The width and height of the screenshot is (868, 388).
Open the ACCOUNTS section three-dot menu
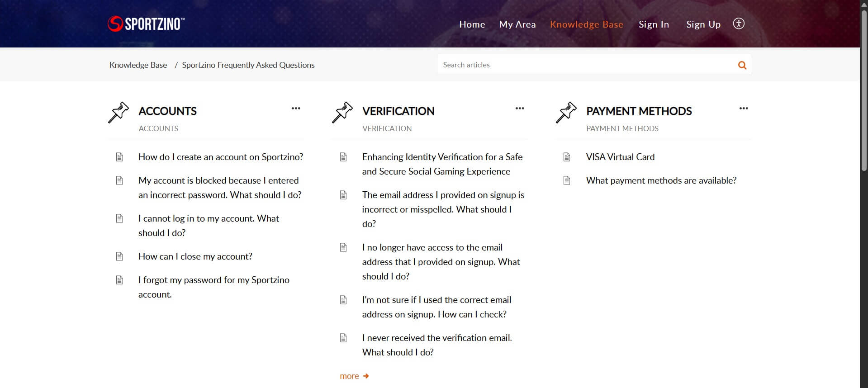point(296,108)
